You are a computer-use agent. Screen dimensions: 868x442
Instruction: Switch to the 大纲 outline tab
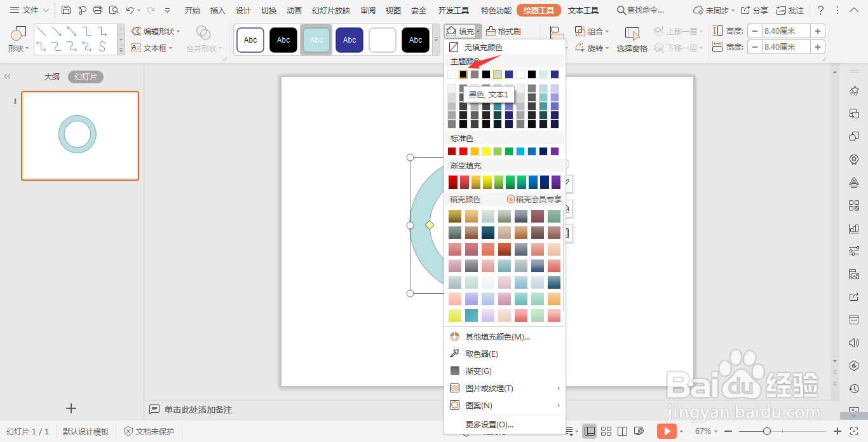point(51,76)
